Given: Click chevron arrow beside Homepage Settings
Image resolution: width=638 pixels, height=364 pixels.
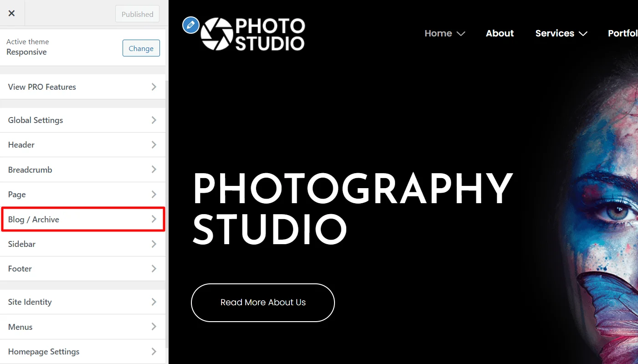Looking at the screenshot, I should click(x=154, y=352).
